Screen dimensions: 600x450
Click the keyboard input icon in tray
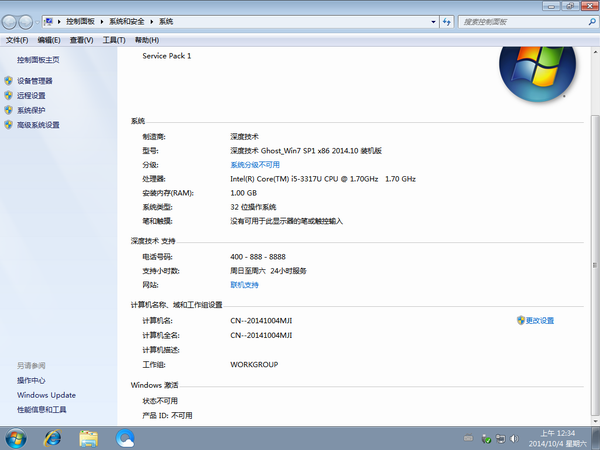pos(468,439)
